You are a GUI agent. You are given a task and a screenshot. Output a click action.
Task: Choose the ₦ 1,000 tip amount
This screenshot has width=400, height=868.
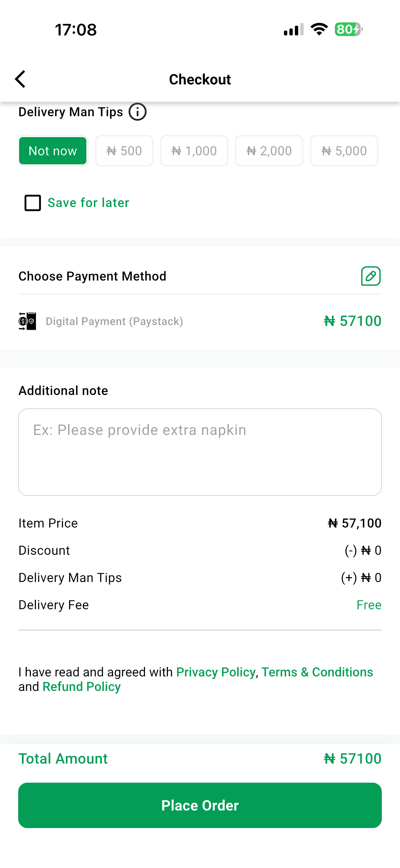click(194, 151)
